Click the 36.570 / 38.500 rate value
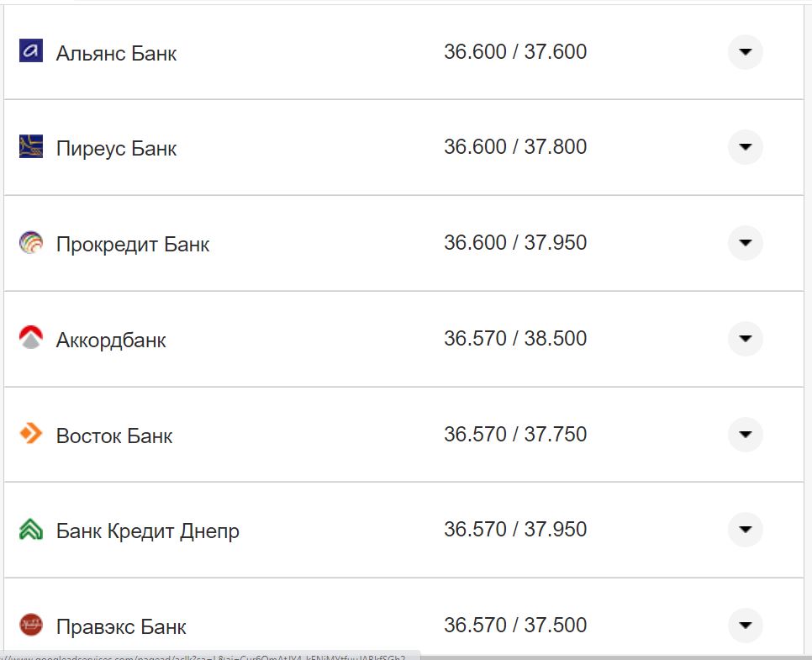Image resolution: width=812 pixels, height=660 pixels. (x=514, y=339)
